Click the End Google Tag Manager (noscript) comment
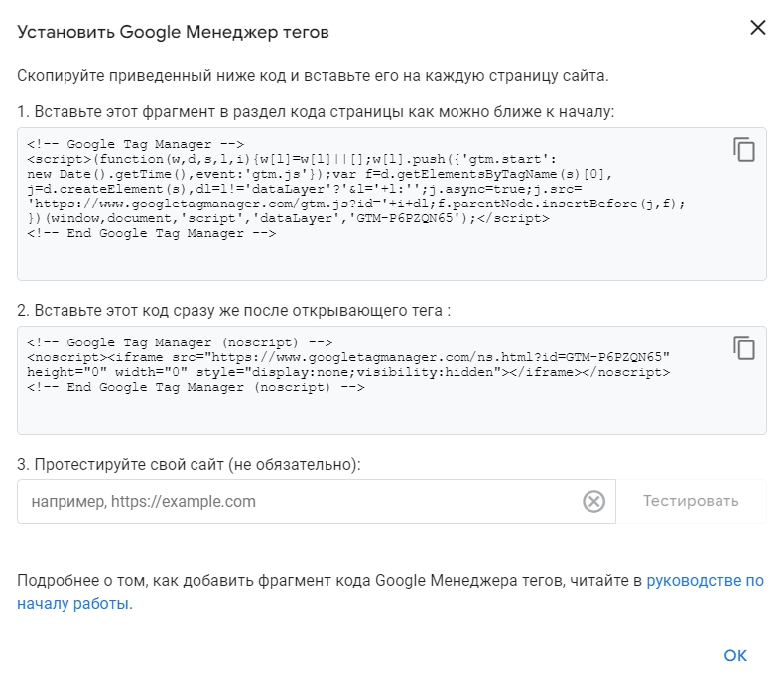The height and width of the screenshot is (681, 784). point(196,387)
